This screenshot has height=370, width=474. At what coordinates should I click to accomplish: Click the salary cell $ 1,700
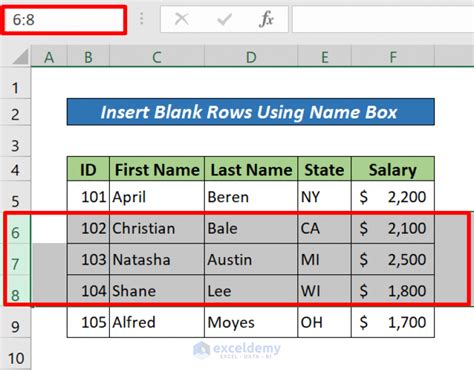point(393,322)
